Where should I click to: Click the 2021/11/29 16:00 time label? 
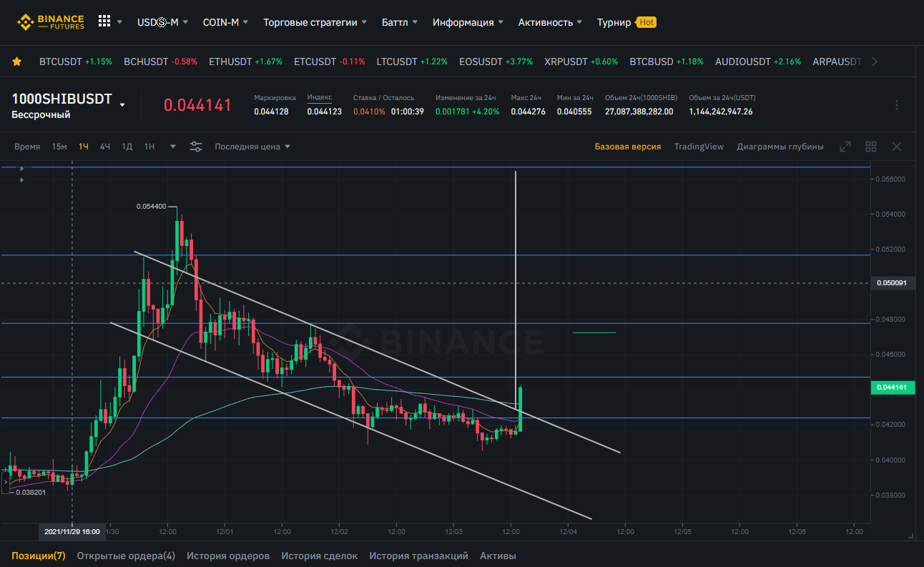(72, 532)
